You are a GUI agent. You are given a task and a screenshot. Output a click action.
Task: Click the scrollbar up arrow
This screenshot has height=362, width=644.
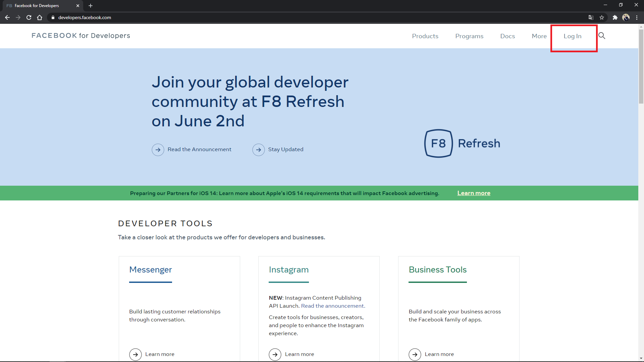(641, 26)
